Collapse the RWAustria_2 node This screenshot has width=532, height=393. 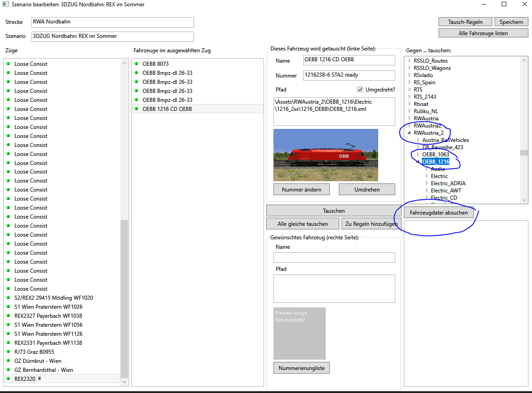pos(410,133)
